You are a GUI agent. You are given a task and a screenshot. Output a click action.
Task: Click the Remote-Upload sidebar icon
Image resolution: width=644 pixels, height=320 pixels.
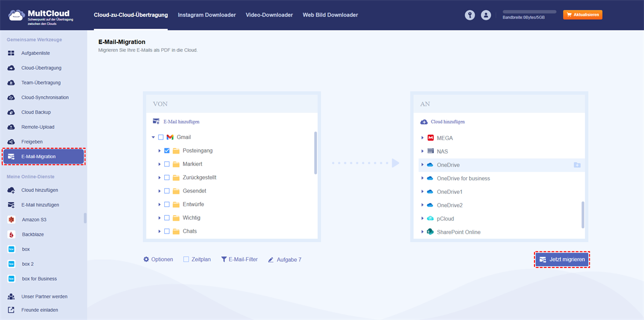coord(11,127)
